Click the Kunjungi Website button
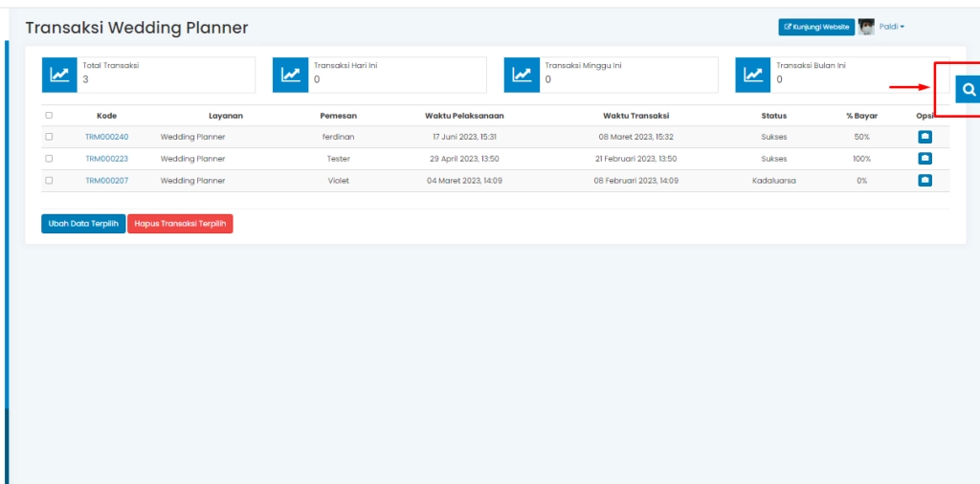This screenshot has width=980, height=484. [x=815, y=27]
